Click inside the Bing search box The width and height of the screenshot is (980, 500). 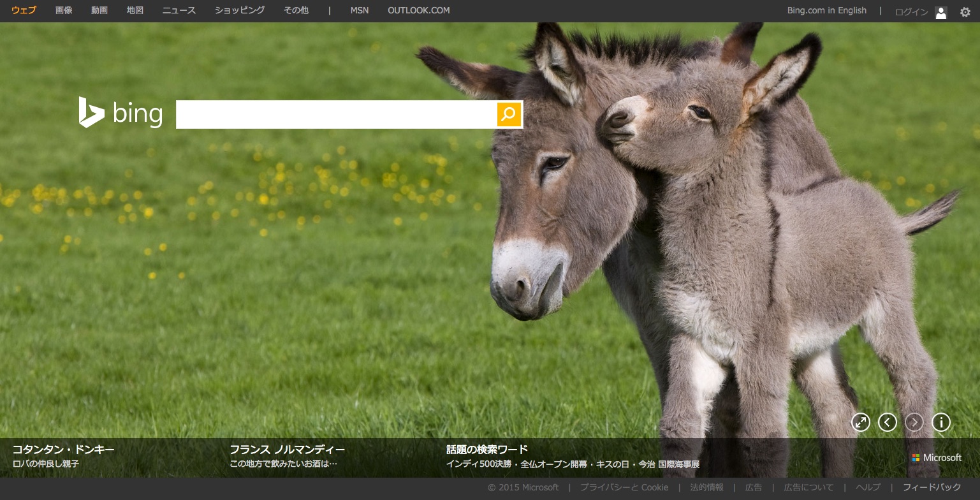pos(336,114)
